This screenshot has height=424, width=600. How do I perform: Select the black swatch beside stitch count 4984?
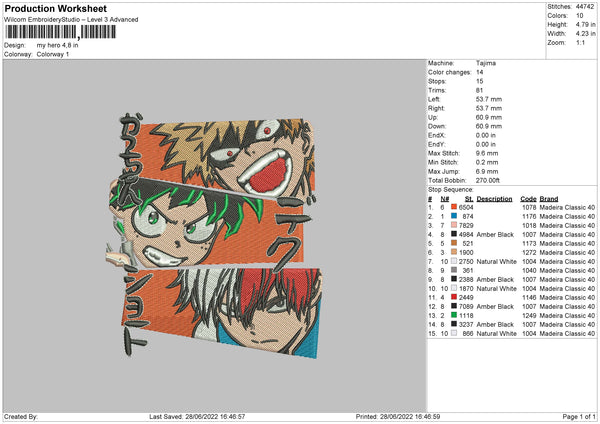[454, 234]
